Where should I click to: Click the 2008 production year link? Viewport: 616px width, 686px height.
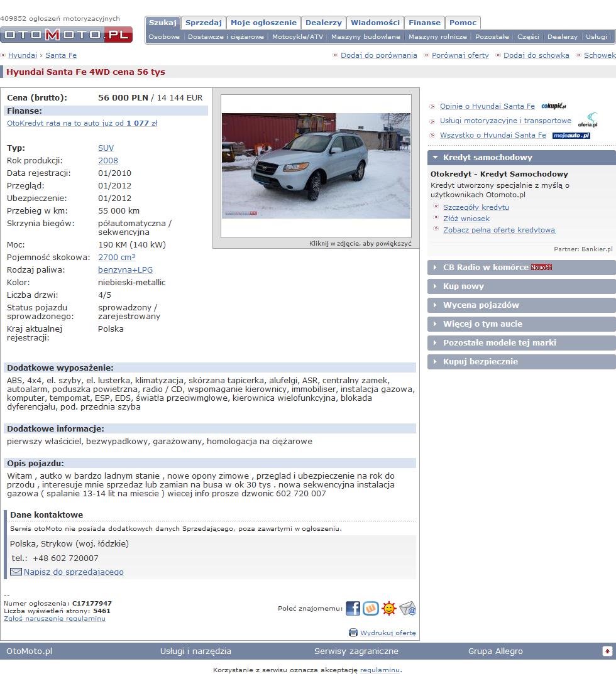coord(108,161)
